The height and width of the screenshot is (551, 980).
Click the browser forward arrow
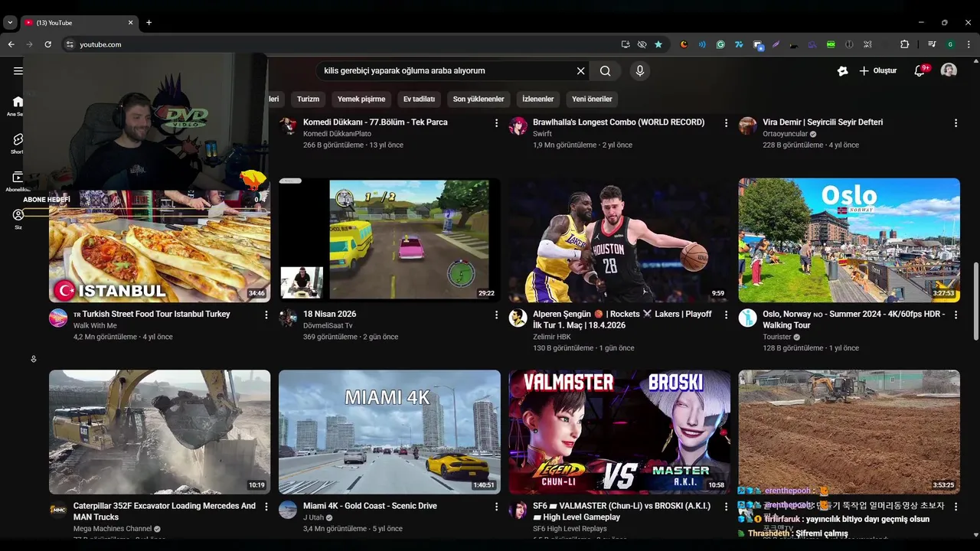pyautogui.click(x=29, y=44)
